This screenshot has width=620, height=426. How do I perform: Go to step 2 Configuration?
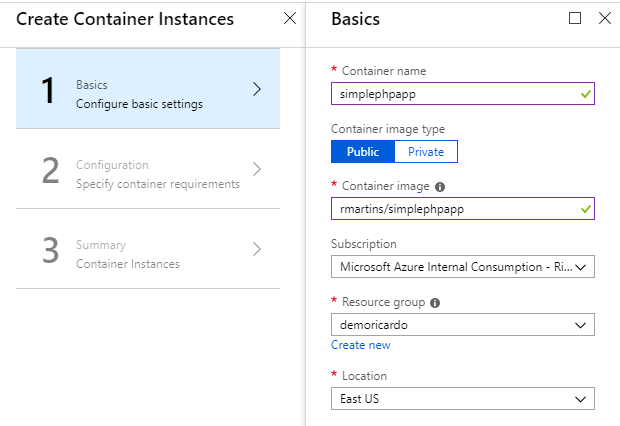[x=148, y=169]
